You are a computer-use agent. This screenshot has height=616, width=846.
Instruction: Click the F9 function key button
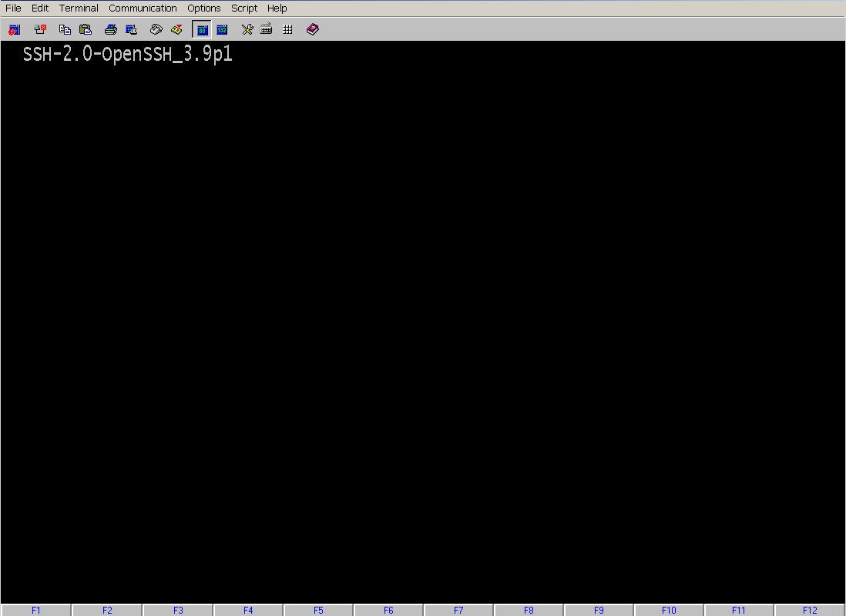(599, 610)
